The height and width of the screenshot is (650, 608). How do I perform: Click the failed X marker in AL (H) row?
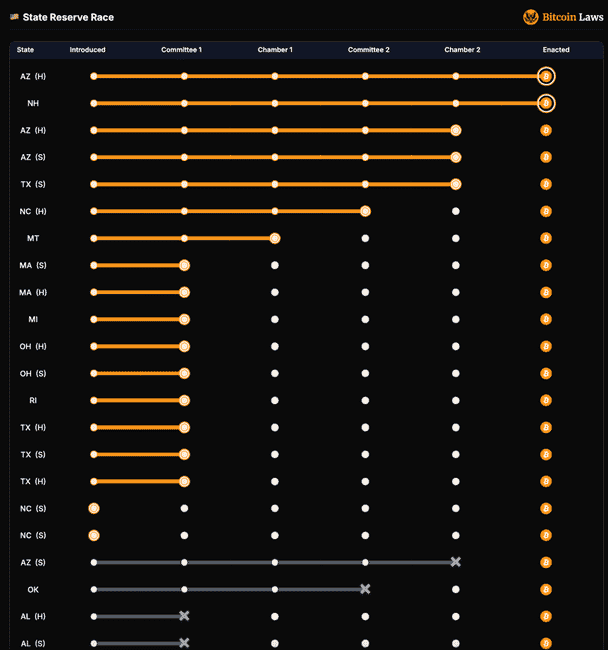point(184,616)
